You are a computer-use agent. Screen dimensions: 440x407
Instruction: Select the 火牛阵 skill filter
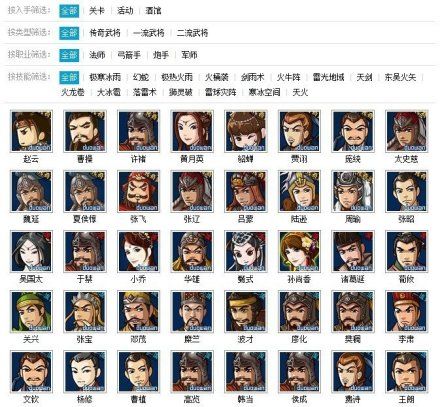pyautogui.click(x=288, y=77)
